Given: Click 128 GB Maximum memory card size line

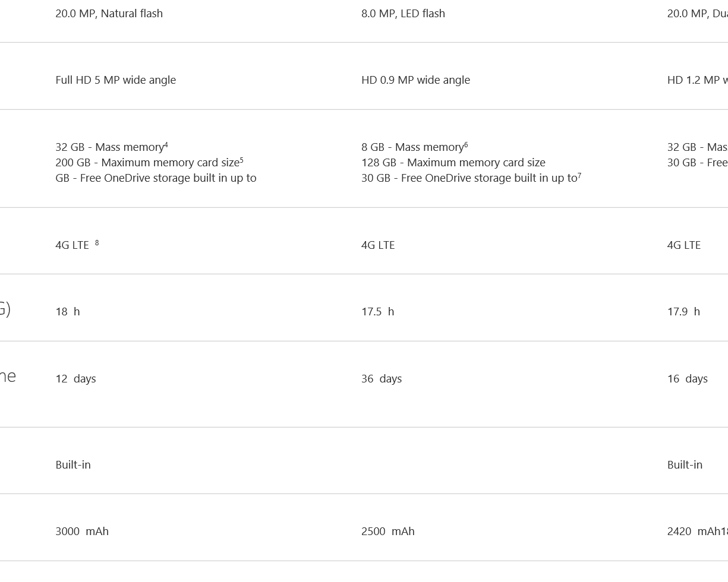Looking at the screenshot, I should click(453, 162).
